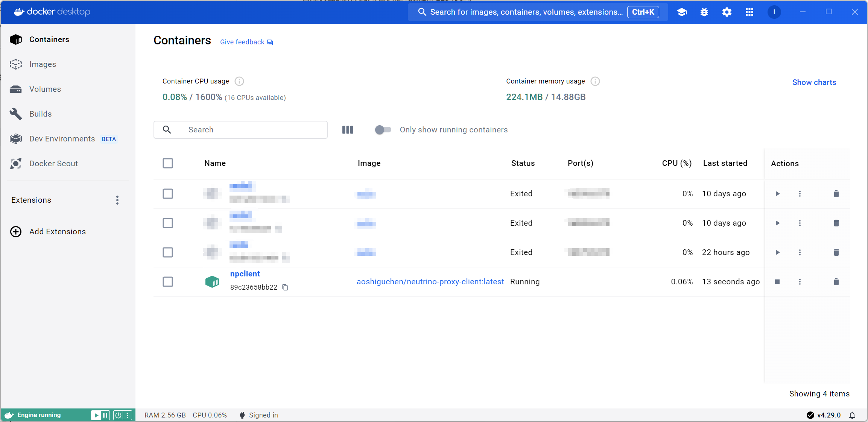
Task: Click 'RAM 2.56 GB' in the status bar
Action: click(x=165, y=415)
